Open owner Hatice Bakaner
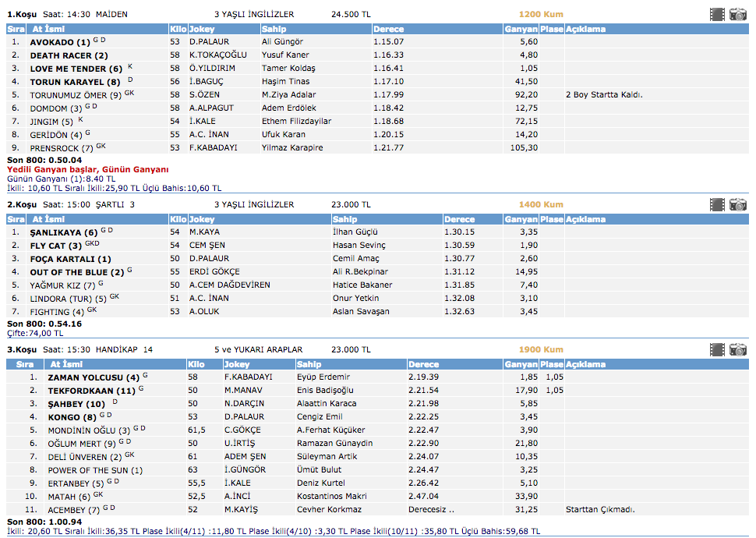 [362, 285]
